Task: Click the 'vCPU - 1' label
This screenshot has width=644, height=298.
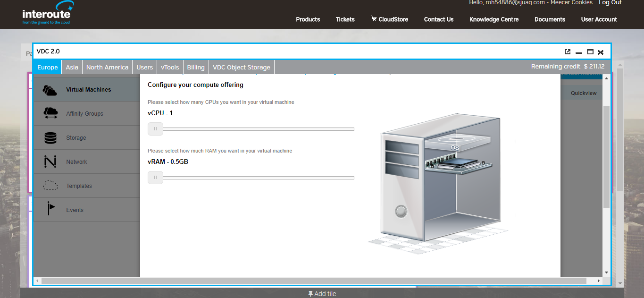Action: pyautogui.click(x=160, y=113)
